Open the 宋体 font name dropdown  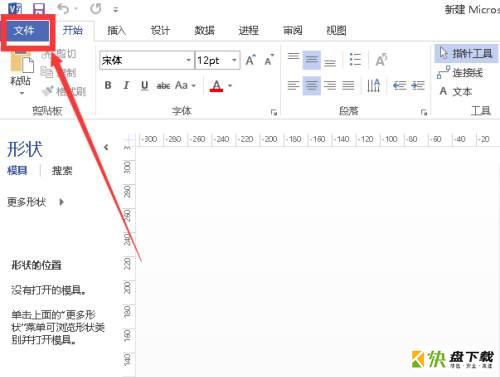[189, 60]
